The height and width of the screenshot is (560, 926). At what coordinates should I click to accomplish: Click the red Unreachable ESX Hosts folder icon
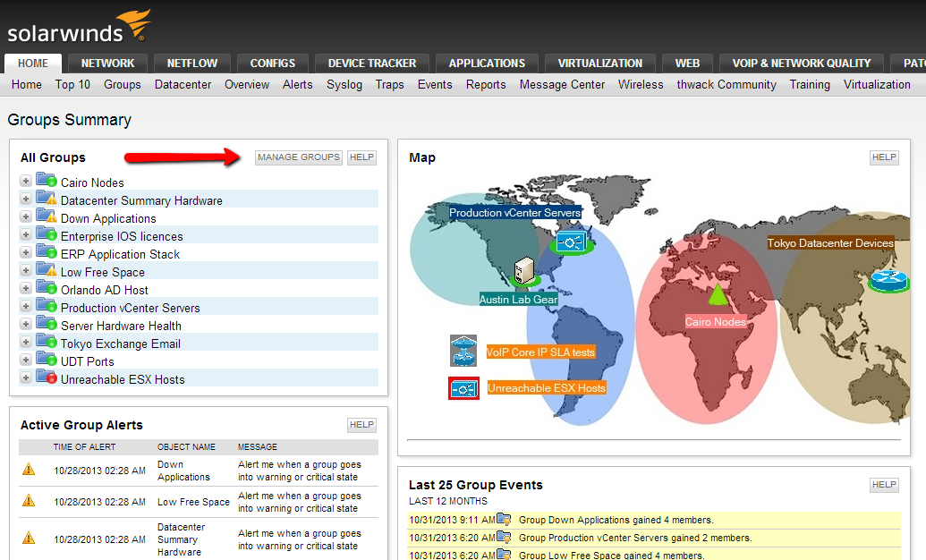46,377
